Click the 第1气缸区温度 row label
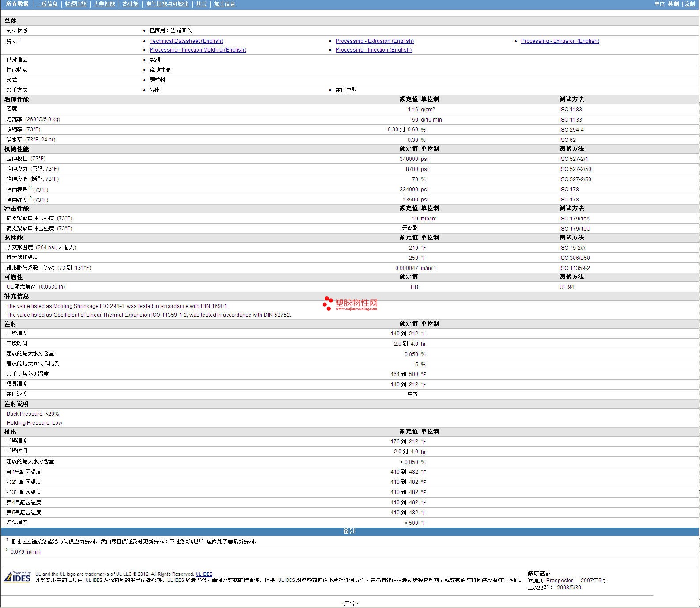This screenshot has height=608, width=700. pos(24,472)
